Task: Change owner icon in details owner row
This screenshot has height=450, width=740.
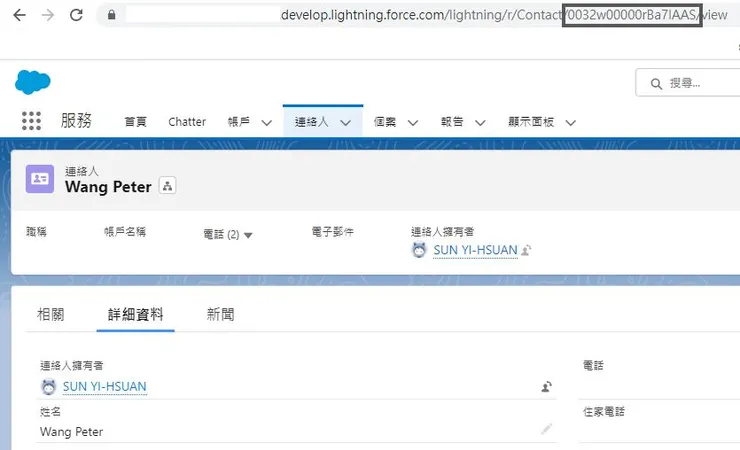Action: click(547, 387)
